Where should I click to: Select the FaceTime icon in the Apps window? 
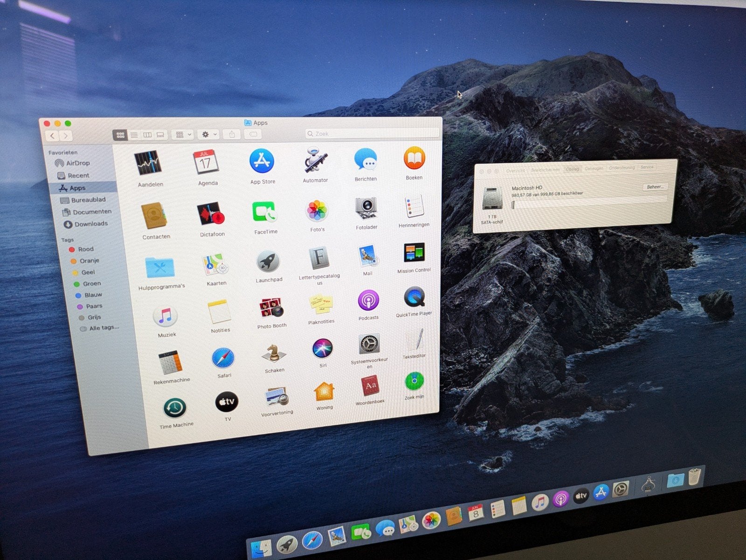point(264,213)
